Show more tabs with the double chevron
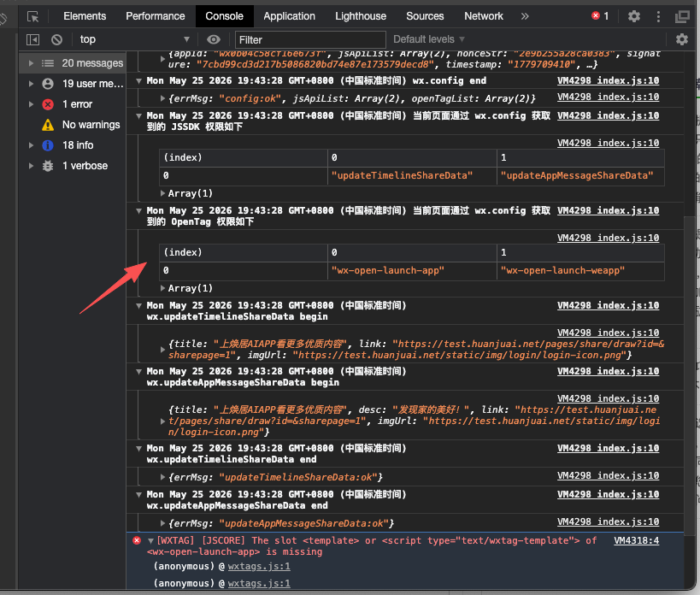The height and width of the screenshot is (595, 700). [525, 16]
